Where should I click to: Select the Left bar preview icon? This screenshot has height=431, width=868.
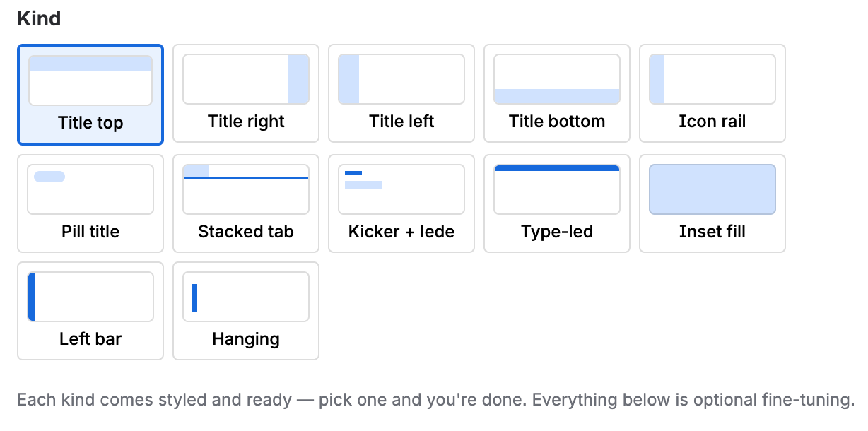point(90,297)
